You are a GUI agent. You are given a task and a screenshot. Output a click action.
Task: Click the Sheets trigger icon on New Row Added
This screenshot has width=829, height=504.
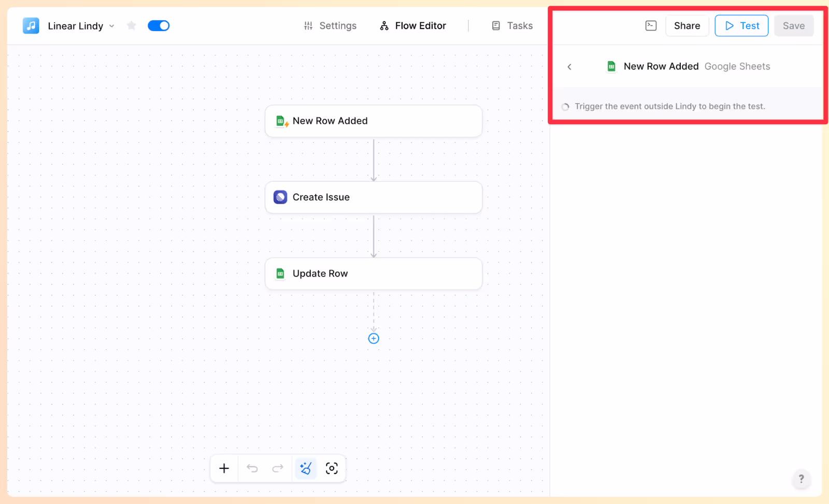[x=281, y=121]
